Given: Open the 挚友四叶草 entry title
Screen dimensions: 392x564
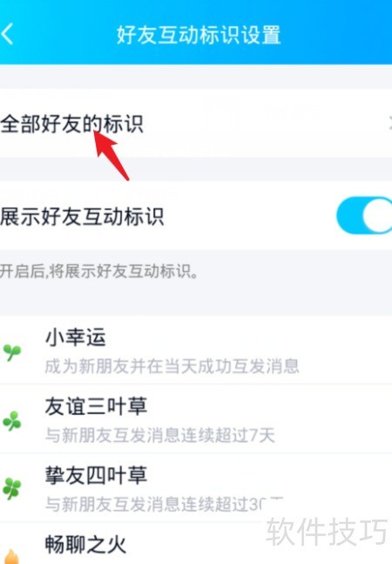Looking at the screenshot, I should pos(96,475).
